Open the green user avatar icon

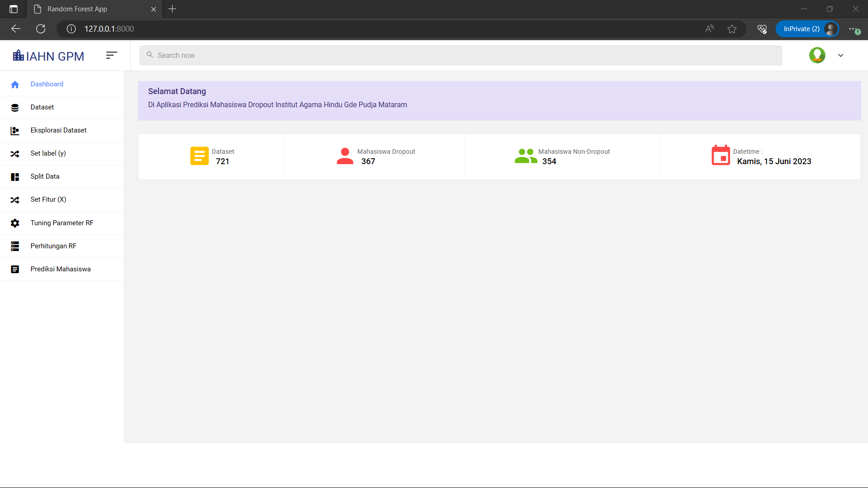817,55
